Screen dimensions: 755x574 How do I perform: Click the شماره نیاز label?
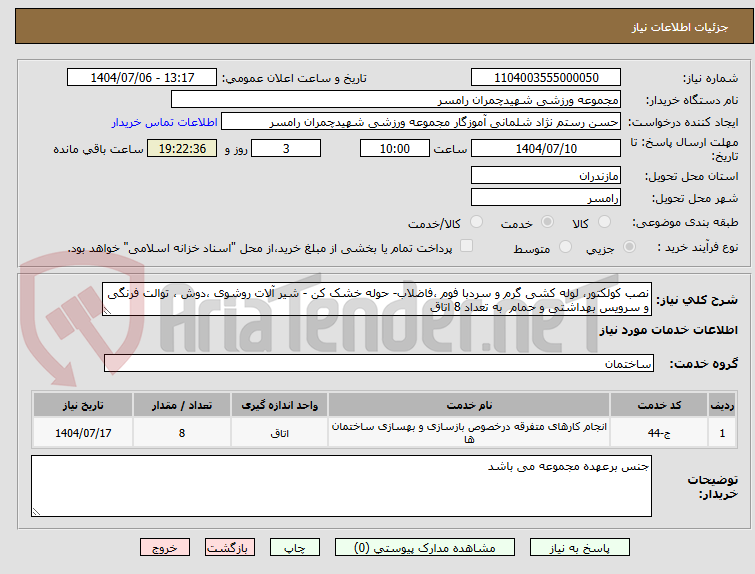[x=711, y=78]
